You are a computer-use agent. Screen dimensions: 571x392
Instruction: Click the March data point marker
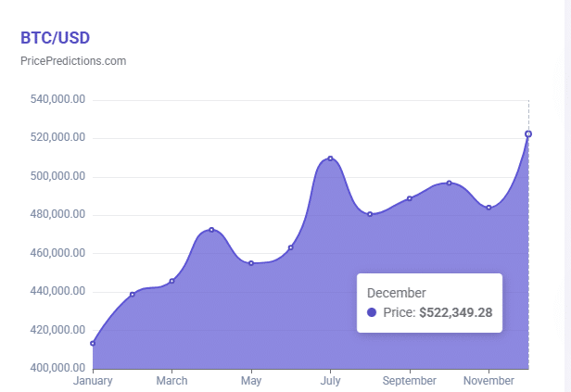click(x=171, y=281)
